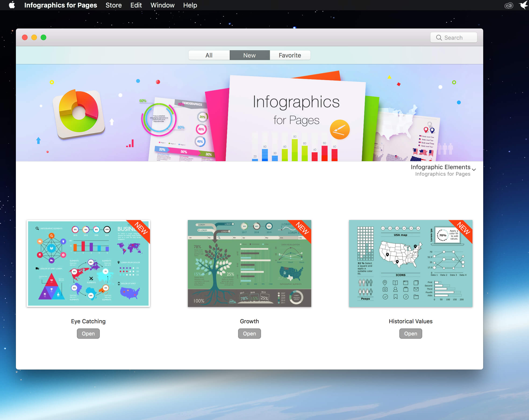Click the Infographics for Pages subtitle text
529x420 pixels.
[x=443, y=174]
